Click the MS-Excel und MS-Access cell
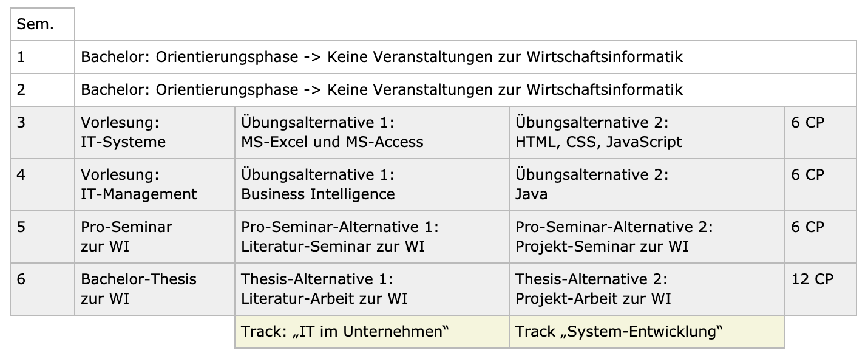This screenshot has width=868, height=356. (371, 132)
